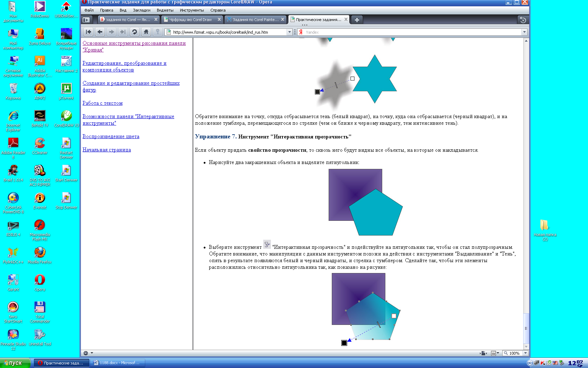Click the system tray clock
The width and height of the screenshot is (588, 368).
pos(576,363)
